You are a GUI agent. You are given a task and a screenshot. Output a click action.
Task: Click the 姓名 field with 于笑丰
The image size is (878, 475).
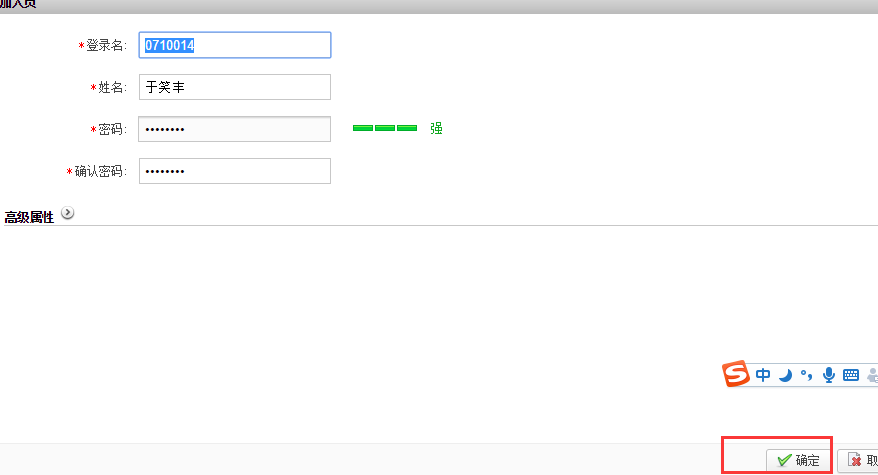(x=234, y=87)
